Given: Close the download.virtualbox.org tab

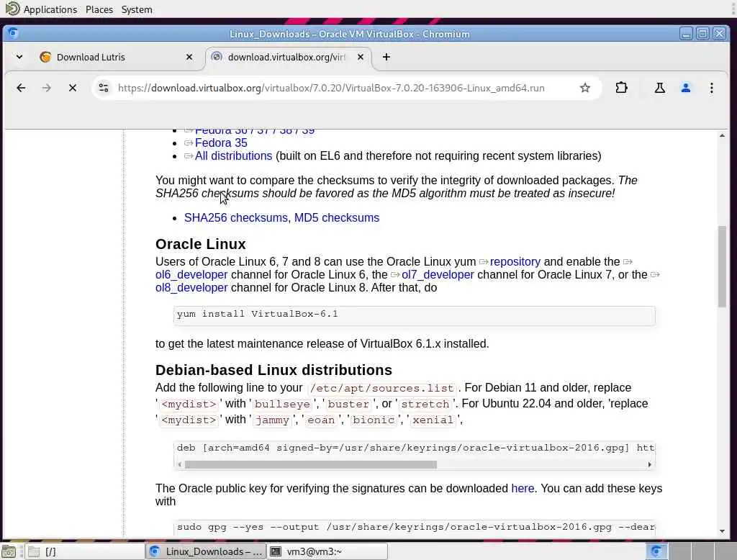Looking at the screenshot, I should pyautogui.click(x=361, y=57).
